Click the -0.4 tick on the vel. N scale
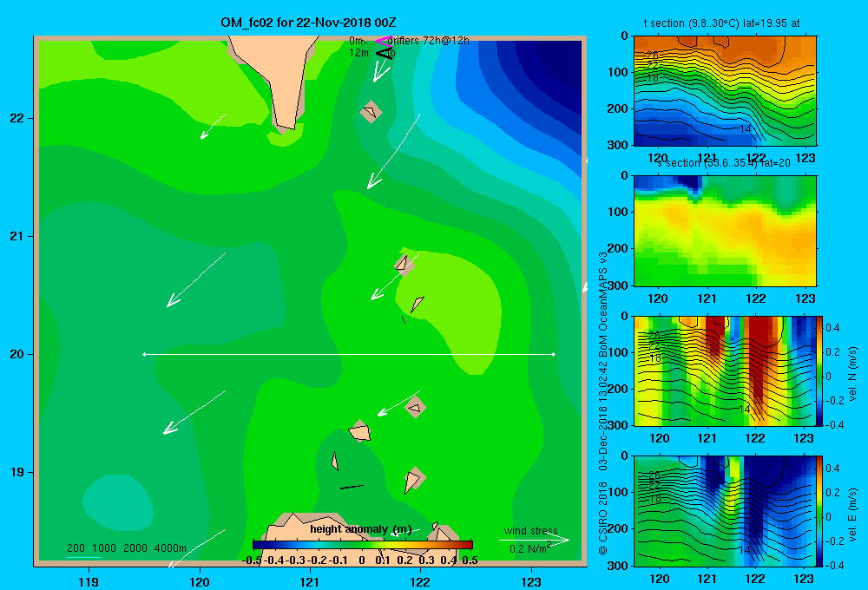Viewport: 868px width, 590px height. [834, 425]
